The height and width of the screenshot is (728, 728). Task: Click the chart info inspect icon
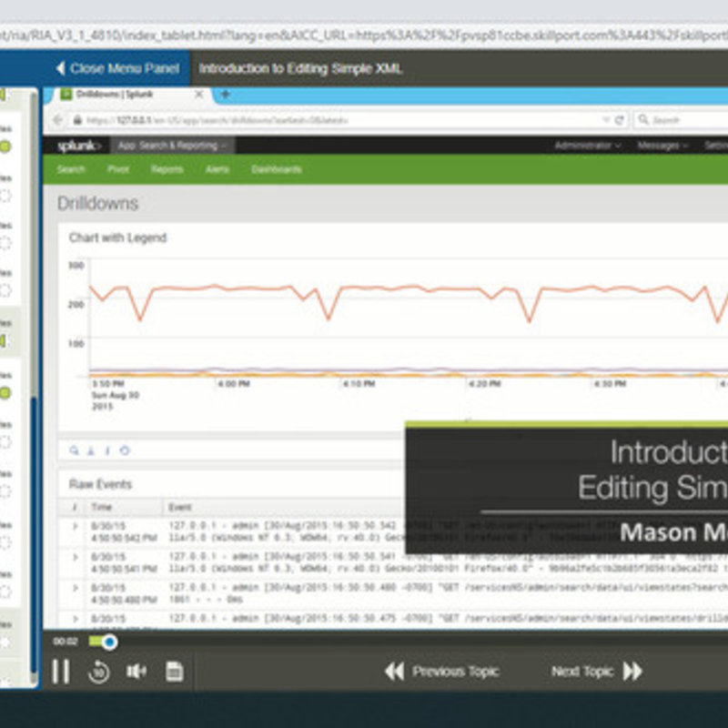[107, 450]
